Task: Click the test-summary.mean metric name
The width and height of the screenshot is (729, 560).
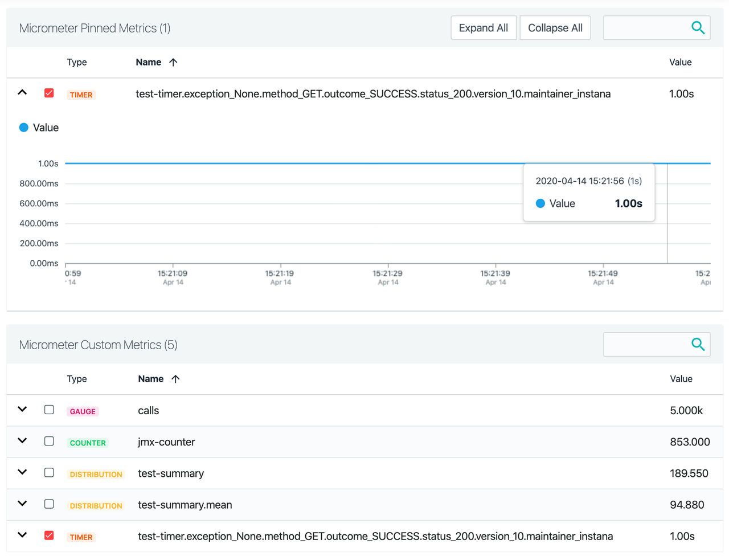Action: [x=185, y=505]
